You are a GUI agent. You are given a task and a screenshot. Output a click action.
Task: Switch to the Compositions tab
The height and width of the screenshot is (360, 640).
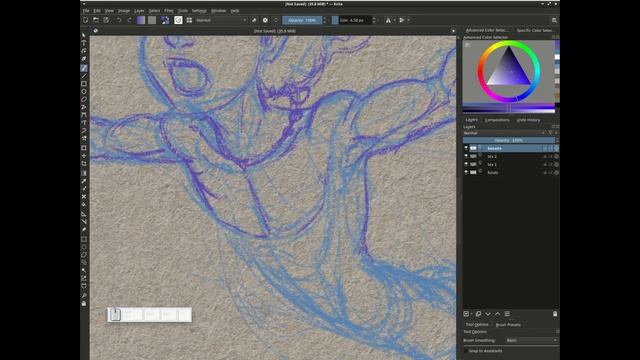coord(497,120)
